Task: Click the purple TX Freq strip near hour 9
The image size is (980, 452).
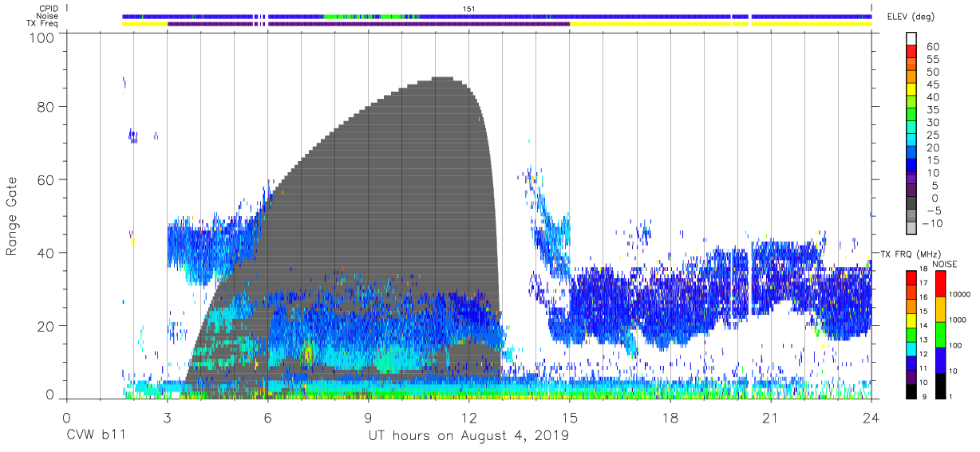Action: pyautogui.click(x=369, y=24)
